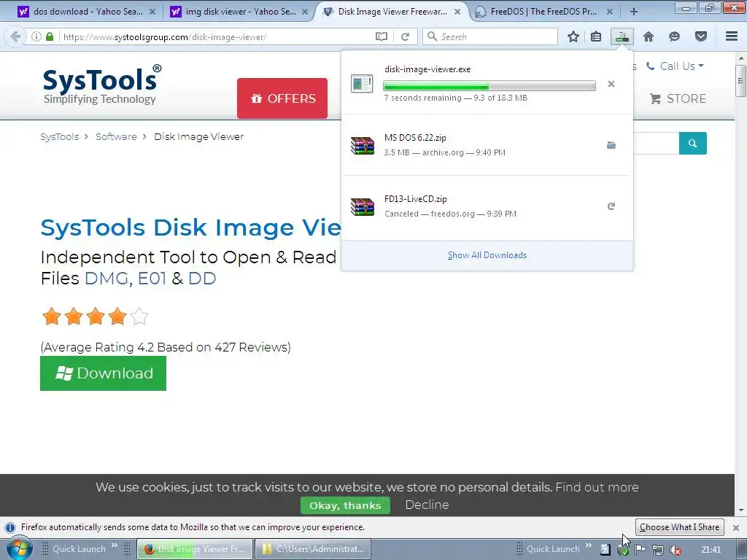747x560 pixels.
Task: Open the Windows Start orb
Action: [20, 548]
